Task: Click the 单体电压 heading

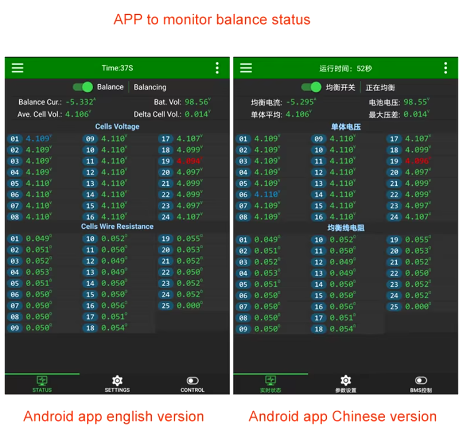Action: (x=346, y=127)
